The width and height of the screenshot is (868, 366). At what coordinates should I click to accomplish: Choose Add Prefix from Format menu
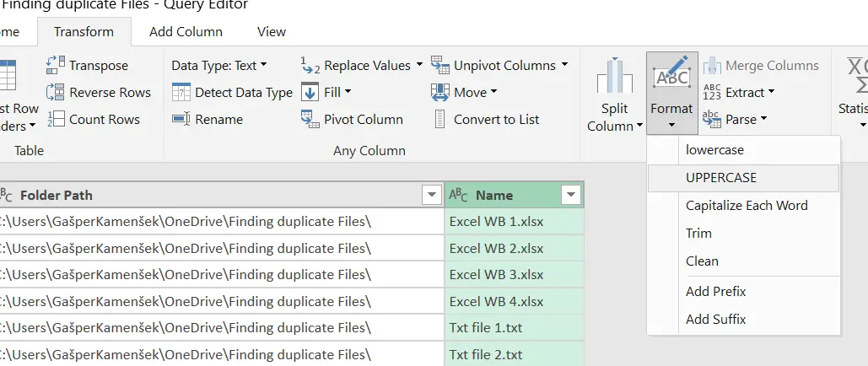(743, 291)
